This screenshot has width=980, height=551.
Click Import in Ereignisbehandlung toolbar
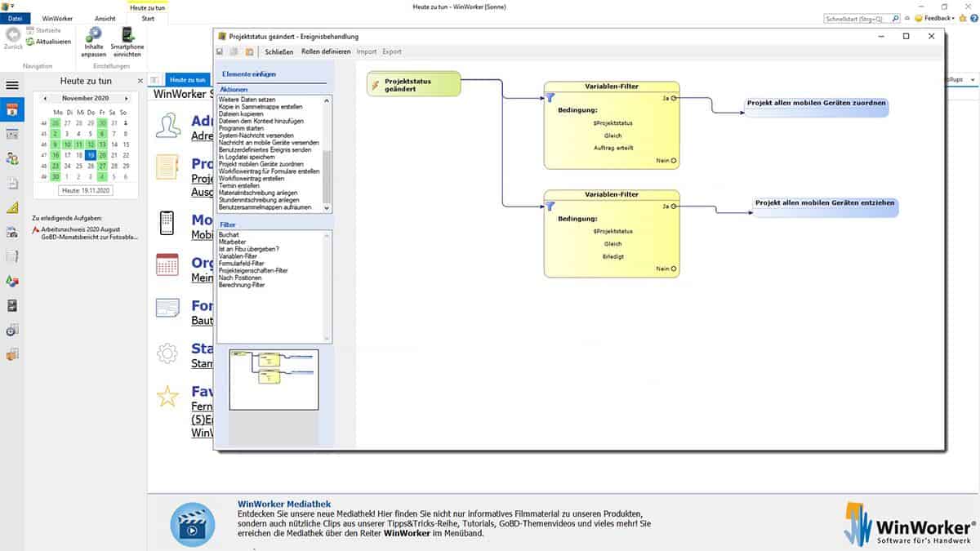(367, 51)
